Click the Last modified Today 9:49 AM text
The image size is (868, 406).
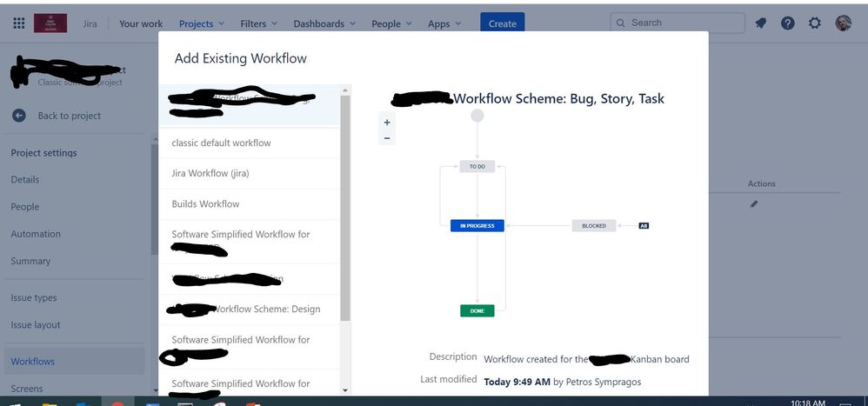(517, 382)
